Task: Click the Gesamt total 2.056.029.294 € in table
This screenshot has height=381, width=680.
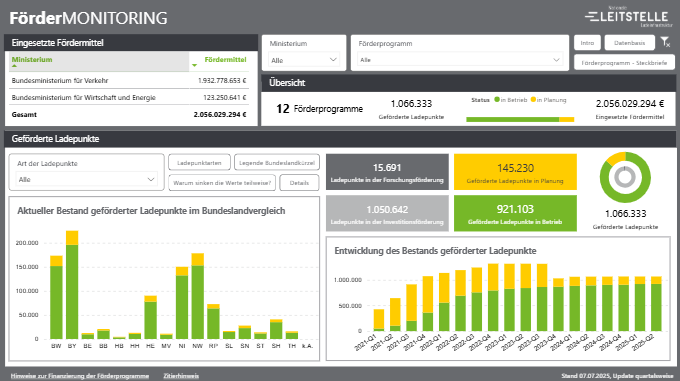Action: (x=220, y=115)
